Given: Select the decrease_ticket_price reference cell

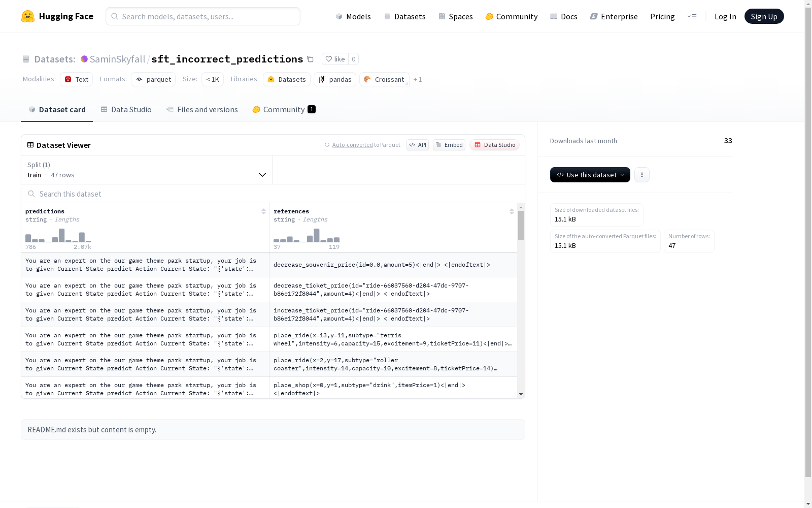Looking at the screenshot, I should [393, 290].
